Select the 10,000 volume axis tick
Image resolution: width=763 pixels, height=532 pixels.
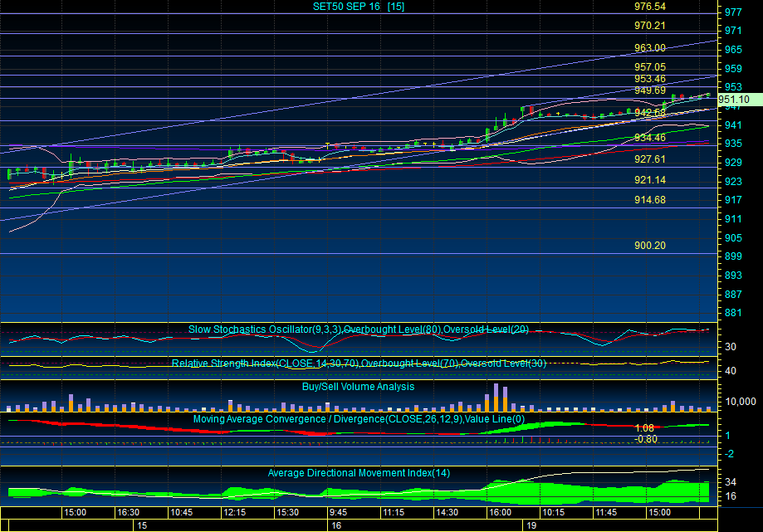click(741, 401)
